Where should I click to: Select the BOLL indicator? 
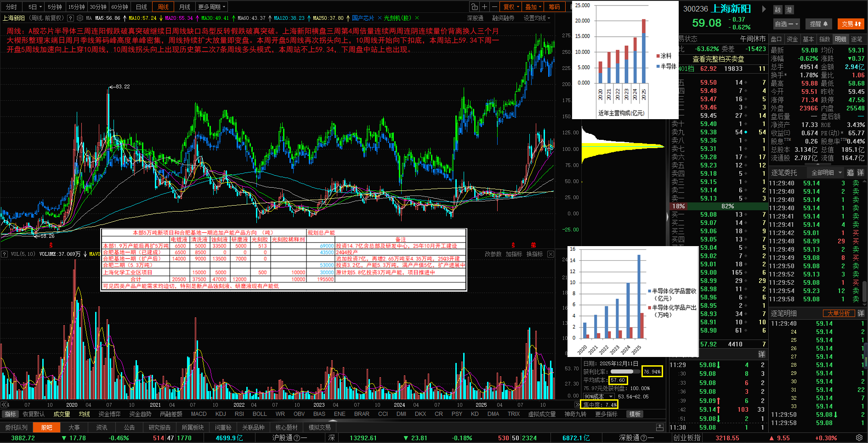260,414
